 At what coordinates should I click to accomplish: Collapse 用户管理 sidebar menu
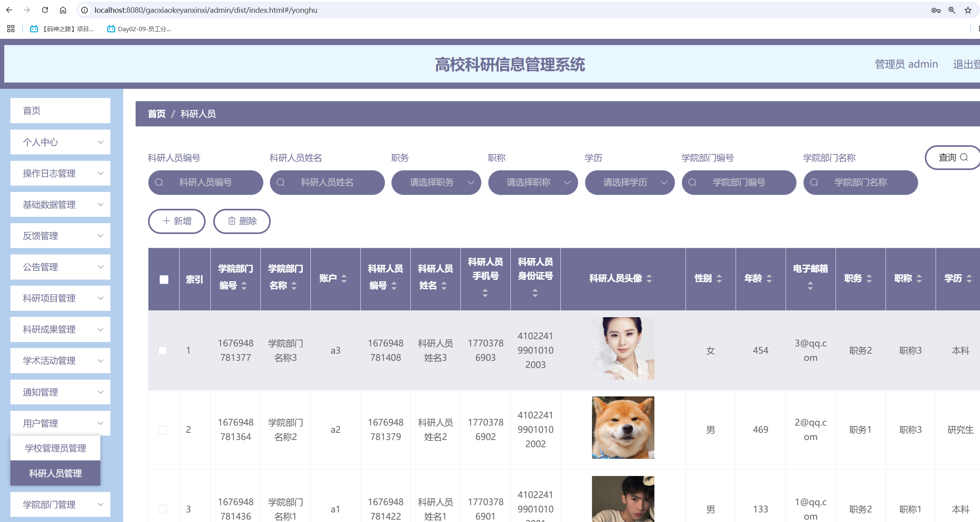[x=60, y=423]
